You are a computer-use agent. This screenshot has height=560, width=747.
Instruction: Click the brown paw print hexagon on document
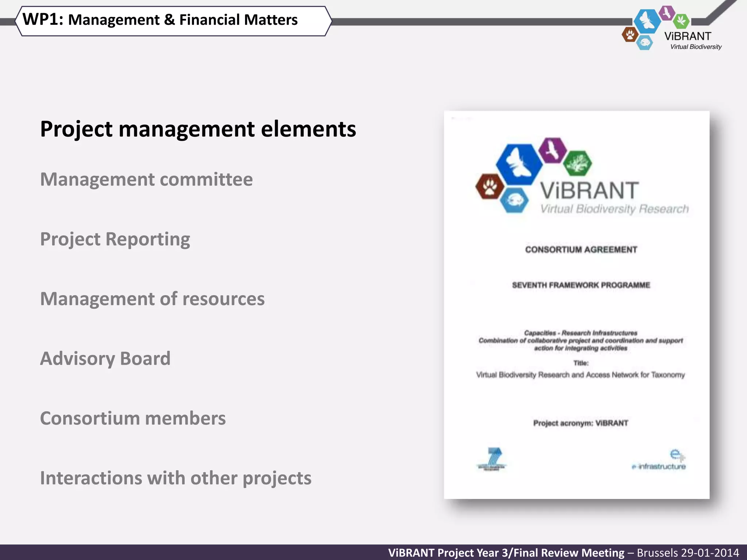click(489, 187)
